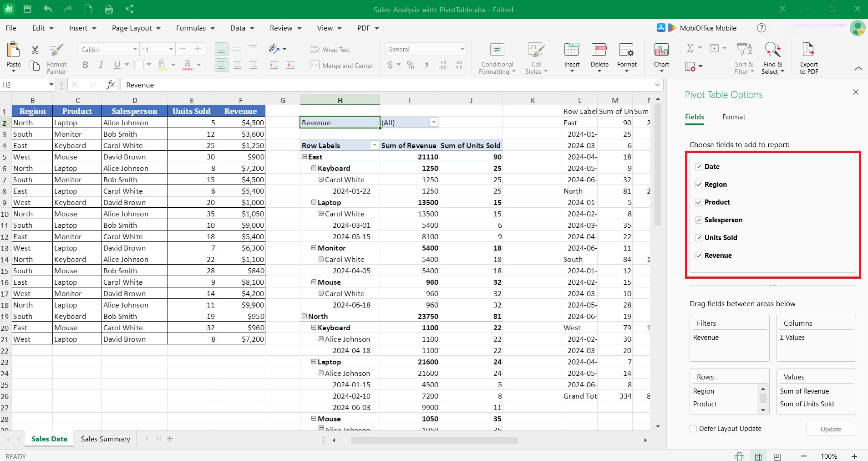Click the Conditional Formatting icon
868x461 pixels.
coord(497,50)
